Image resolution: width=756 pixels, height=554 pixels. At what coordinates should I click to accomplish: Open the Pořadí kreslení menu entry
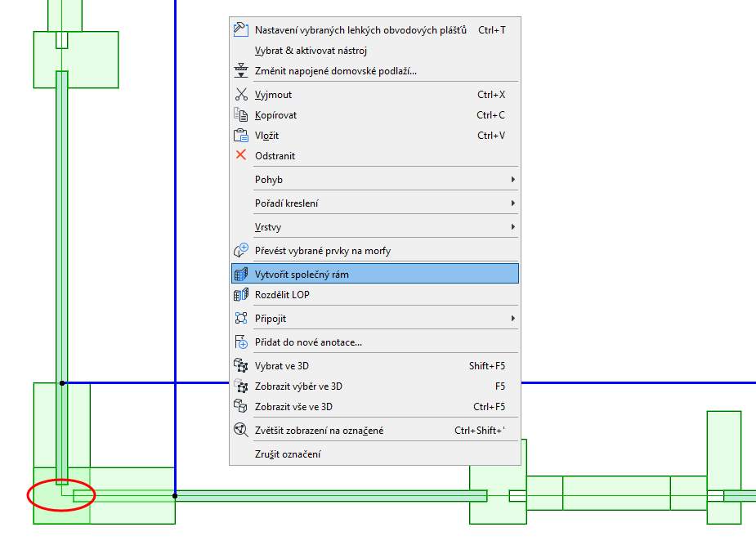click(x=374, y=203)
